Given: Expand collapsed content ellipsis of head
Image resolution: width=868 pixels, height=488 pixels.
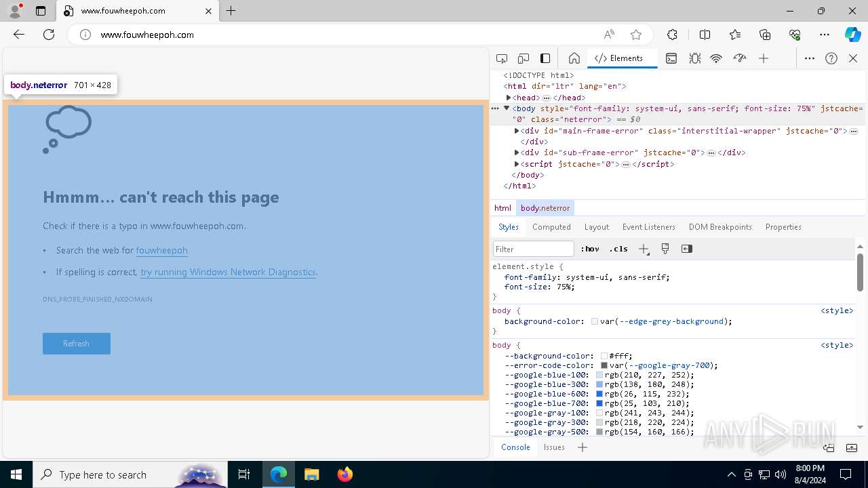Looking at the screenshot, I should [547, 98].
